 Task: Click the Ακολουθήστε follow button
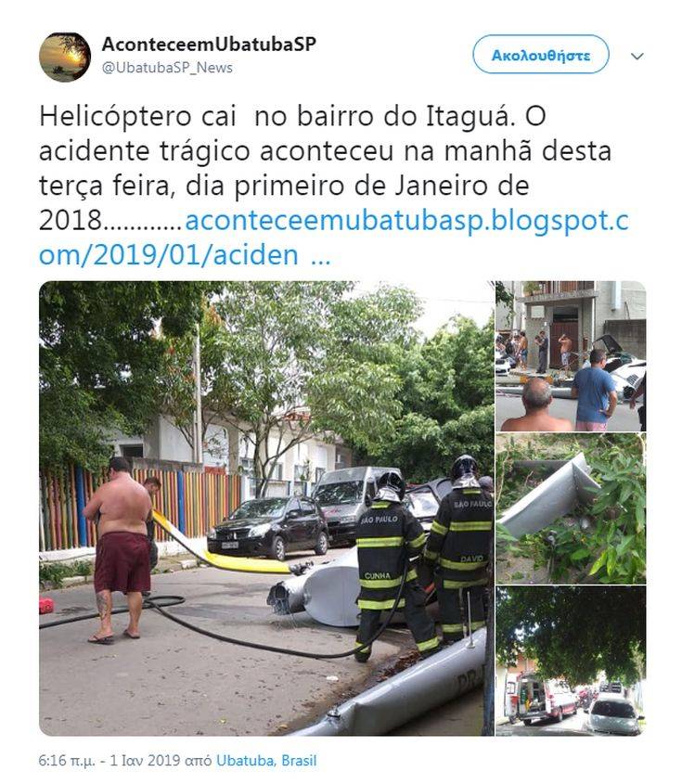click(x=541, y=55)
